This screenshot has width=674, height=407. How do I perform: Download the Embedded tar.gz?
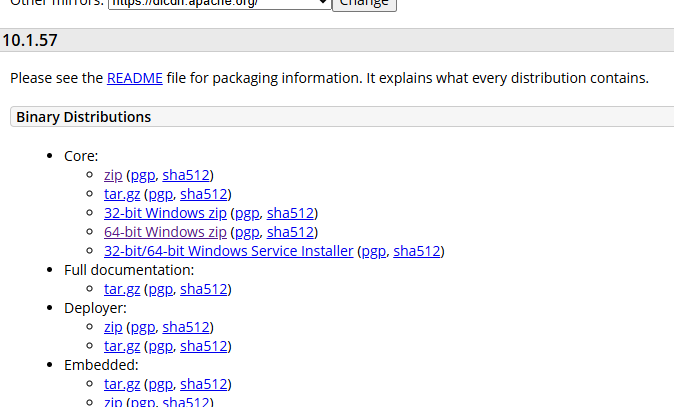122,384
